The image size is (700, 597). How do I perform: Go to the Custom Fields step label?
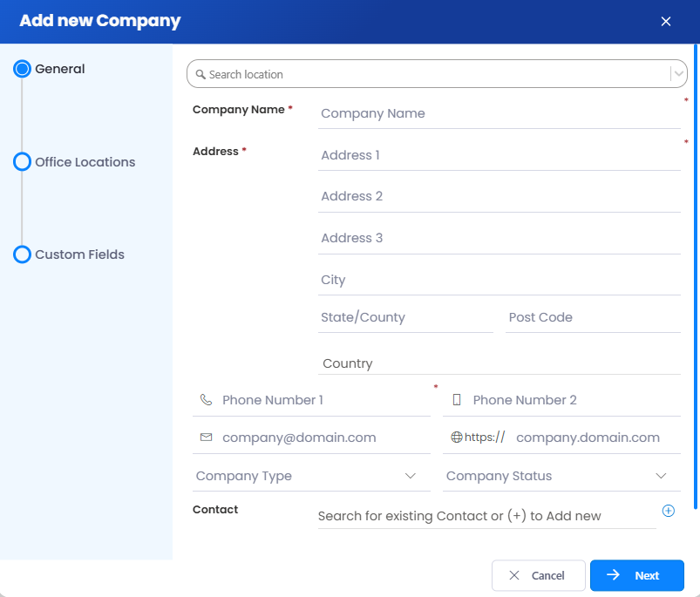click(x=80, y=254)
